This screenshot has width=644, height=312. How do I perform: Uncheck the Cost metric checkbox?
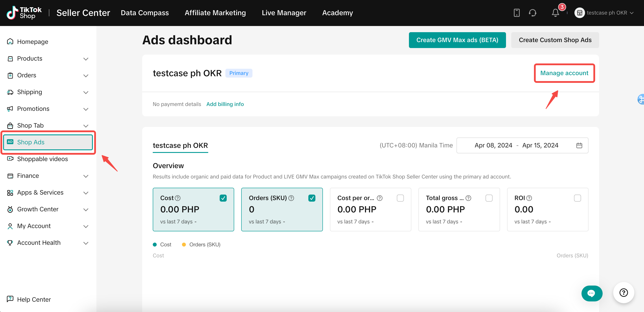pos(223,198)
